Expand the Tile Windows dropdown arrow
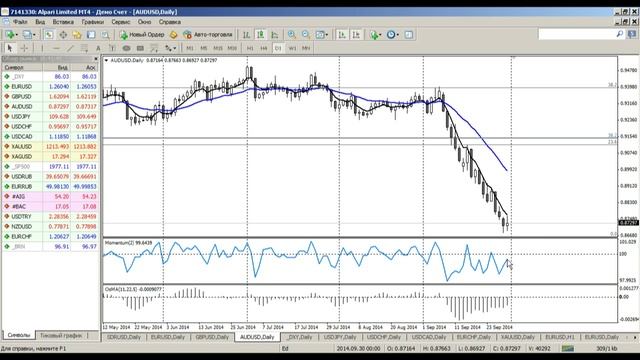640x360 pixels. [327, 35]
